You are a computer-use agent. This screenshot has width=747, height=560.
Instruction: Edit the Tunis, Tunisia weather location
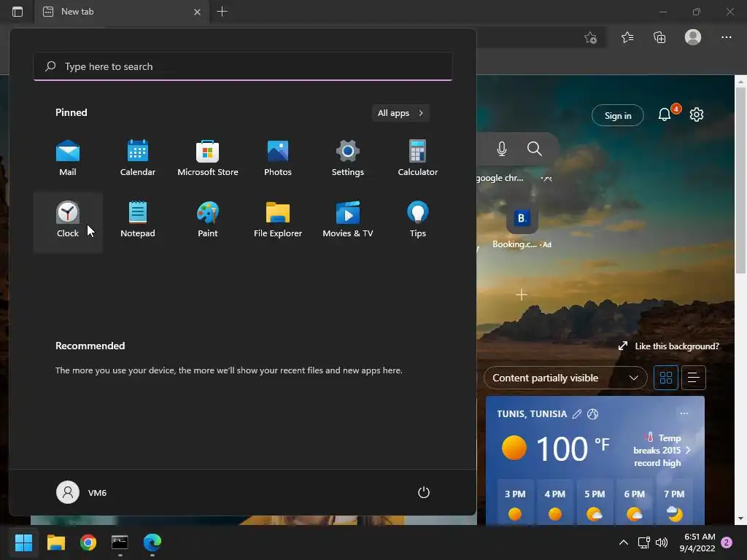tap(576, 414)
